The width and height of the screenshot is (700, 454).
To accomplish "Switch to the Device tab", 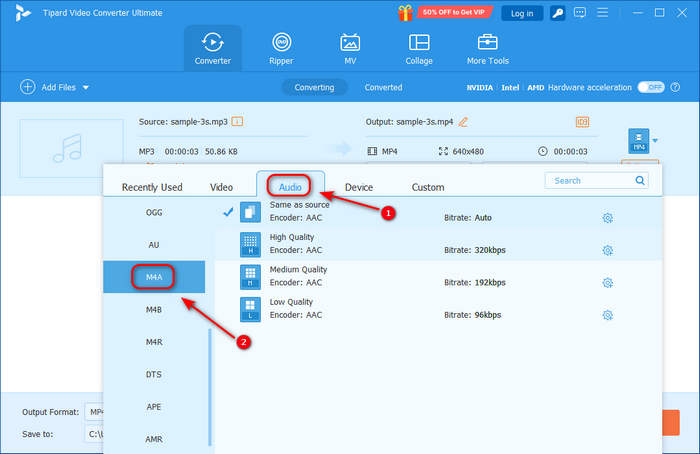I will [x=358, y=187].
